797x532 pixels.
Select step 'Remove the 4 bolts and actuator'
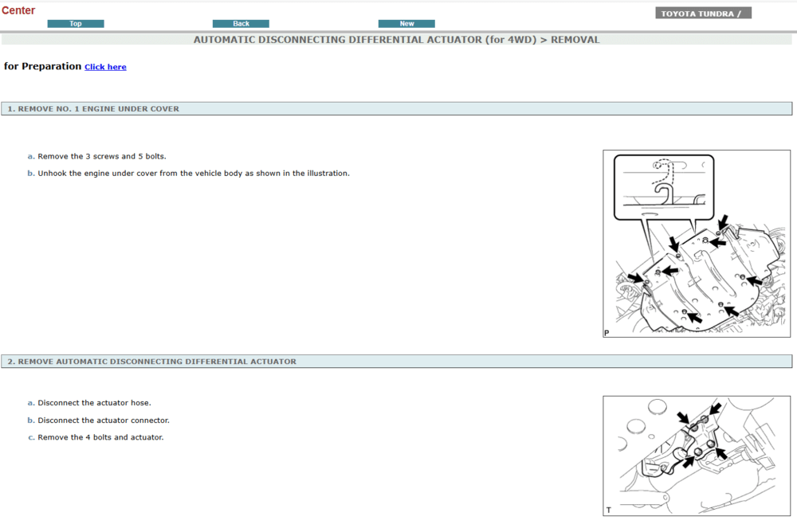[x=100, y=437]
